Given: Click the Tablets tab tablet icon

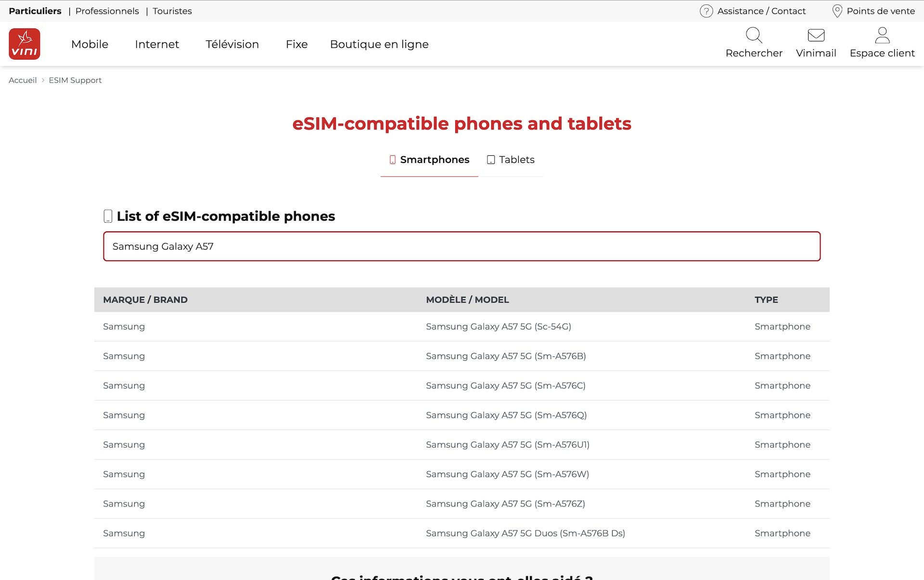Looking at the screenshot, I should click(x=491, y=160).
